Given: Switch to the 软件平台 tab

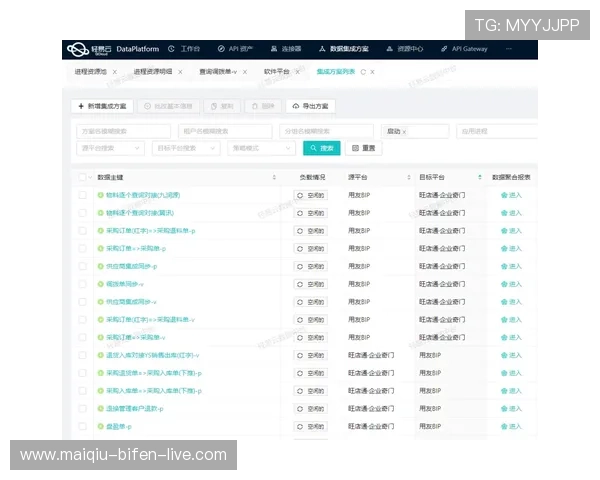Looking at the screenshot, I should [x=276, y=72].
